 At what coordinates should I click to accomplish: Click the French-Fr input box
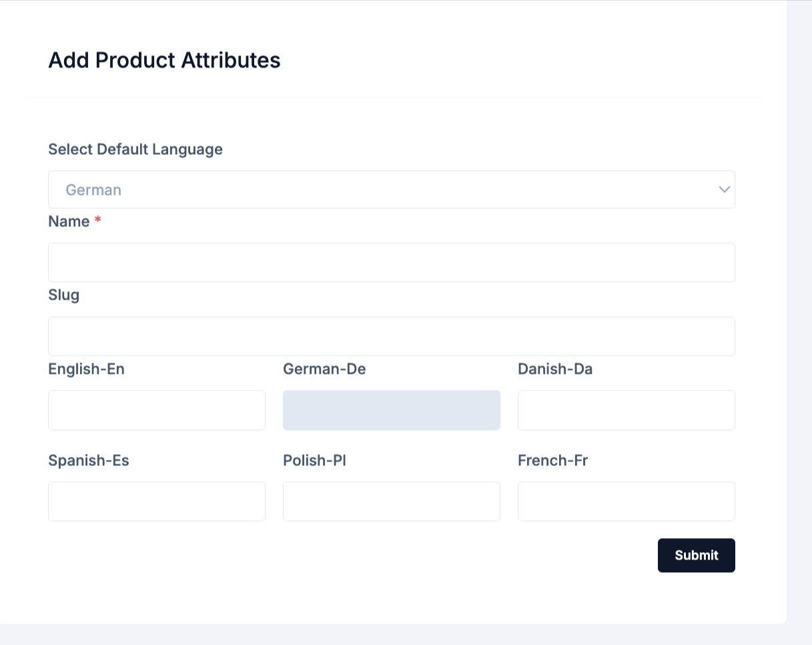click(x=627, y=501)
